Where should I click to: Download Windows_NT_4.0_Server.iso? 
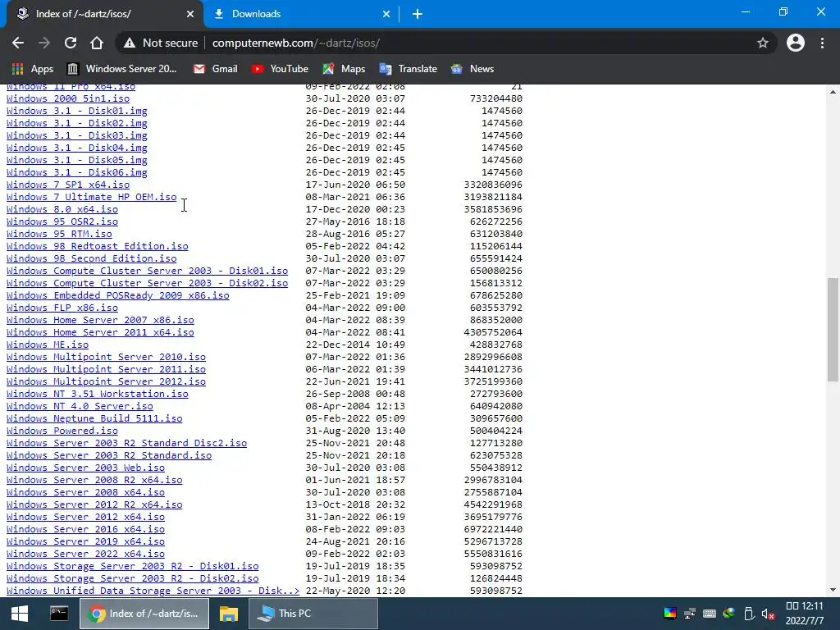[x=80, y=407]
